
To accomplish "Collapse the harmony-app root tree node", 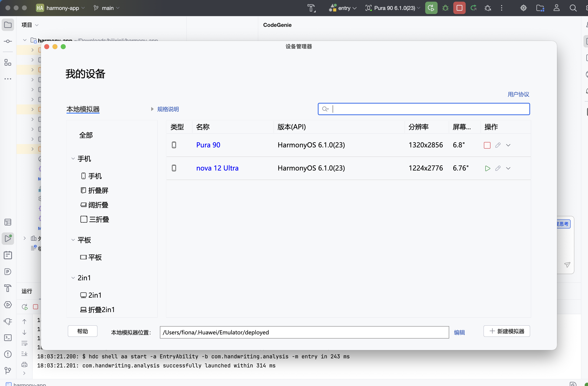I will [24, 40].
